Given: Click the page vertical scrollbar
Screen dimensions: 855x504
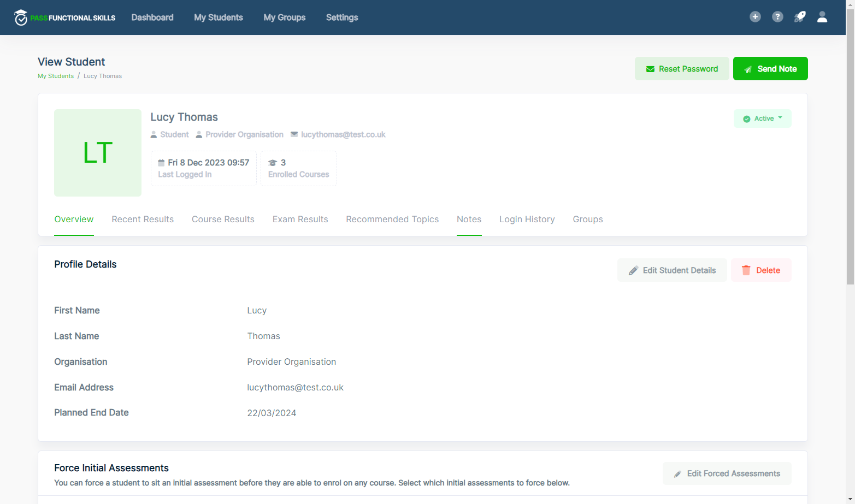Looking at the screenshot, I should coord(850,146).
